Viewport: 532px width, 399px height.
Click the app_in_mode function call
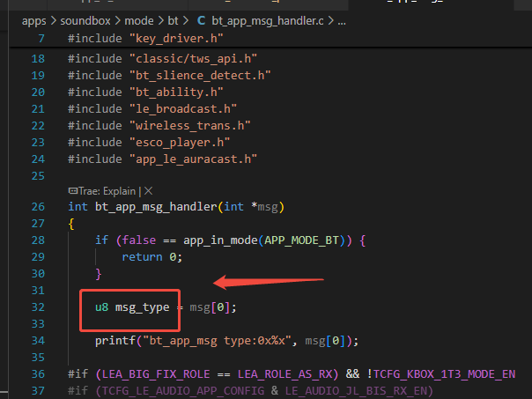pos(220,240)
